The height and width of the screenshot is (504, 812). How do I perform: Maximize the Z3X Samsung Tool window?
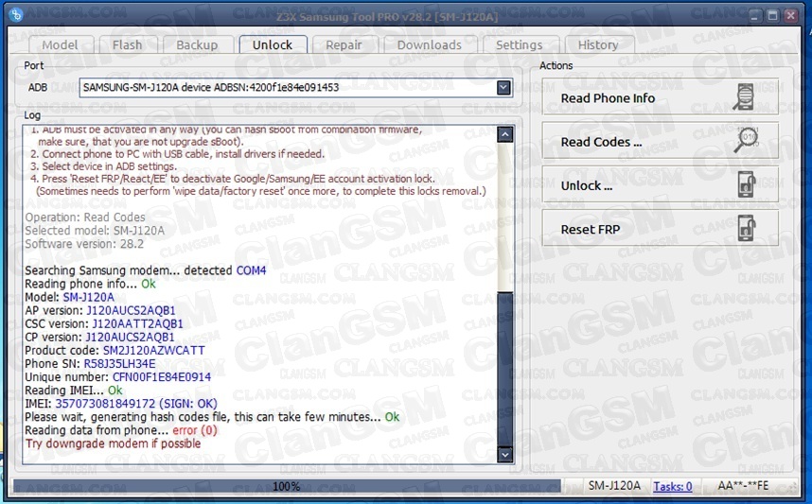(772, 16)
